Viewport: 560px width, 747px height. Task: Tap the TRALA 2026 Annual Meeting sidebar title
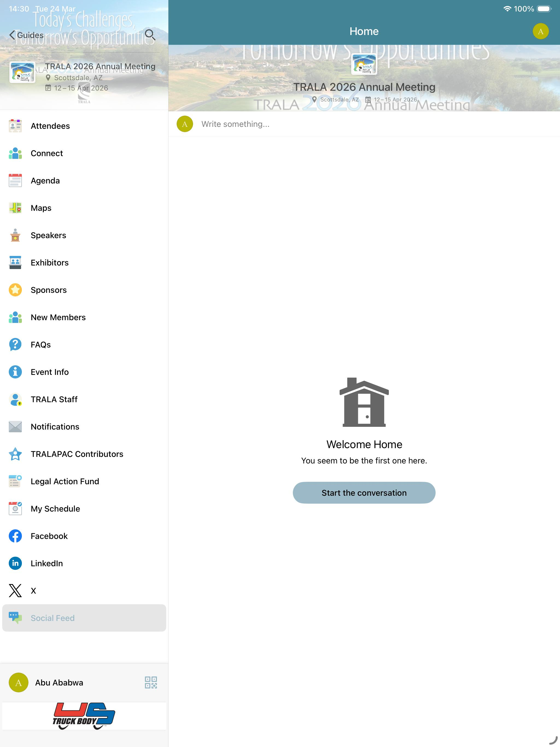(100, 66)
